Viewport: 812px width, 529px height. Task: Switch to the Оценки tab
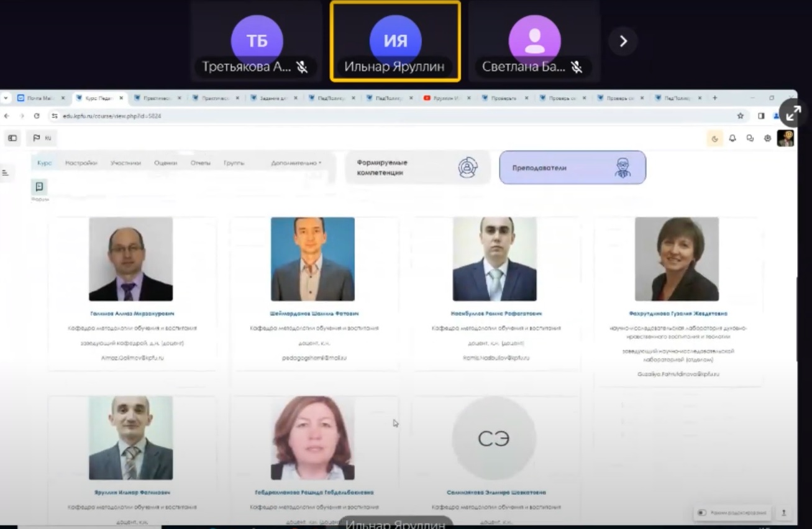tap(165, 163)
